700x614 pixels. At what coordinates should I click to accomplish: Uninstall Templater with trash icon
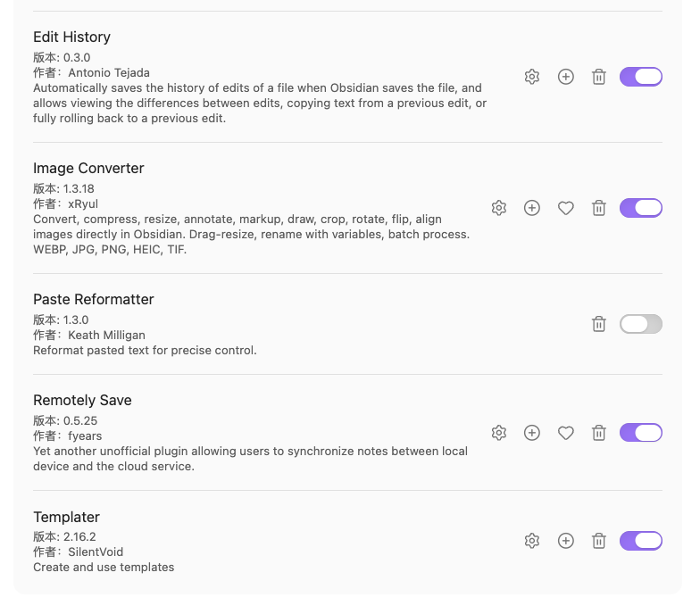pos(598,541)
